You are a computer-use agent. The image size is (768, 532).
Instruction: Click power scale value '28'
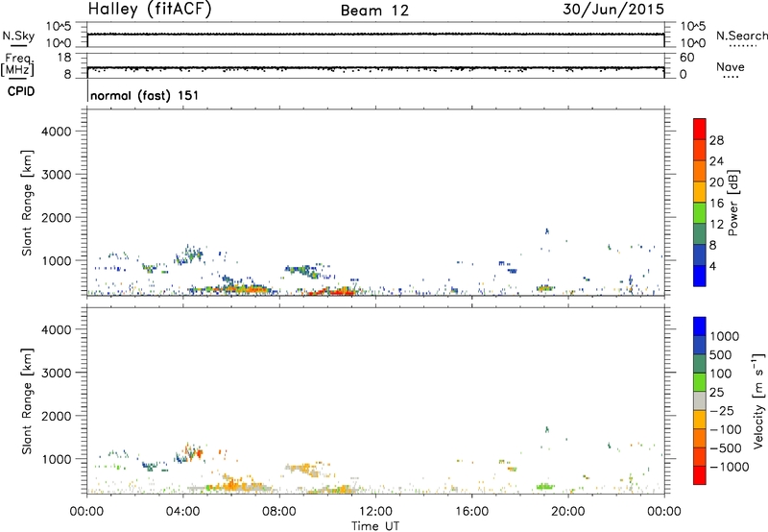click(716, 140)
